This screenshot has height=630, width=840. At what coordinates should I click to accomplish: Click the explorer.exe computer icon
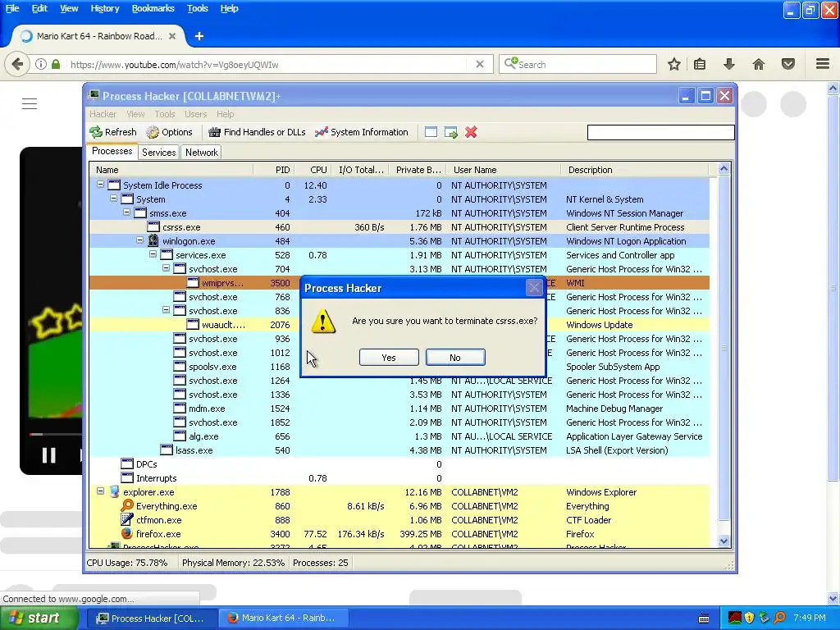coord(113,492)
